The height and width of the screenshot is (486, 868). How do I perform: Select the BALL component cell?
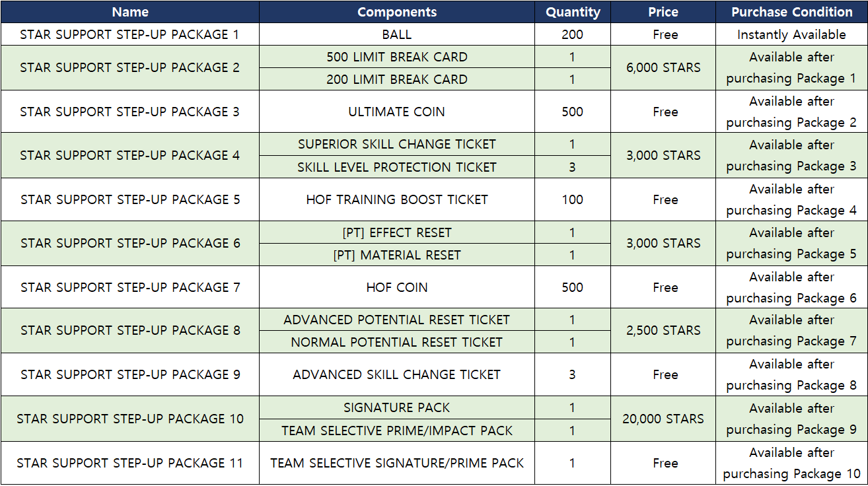point(396,34)
